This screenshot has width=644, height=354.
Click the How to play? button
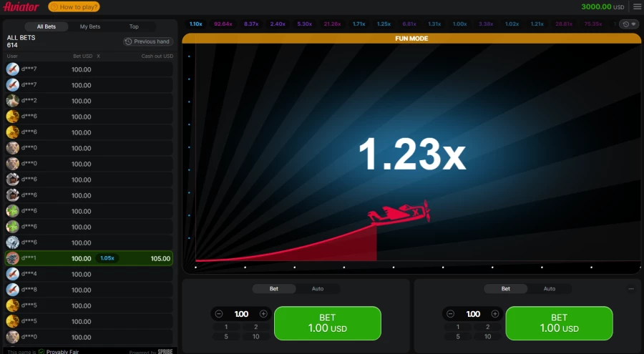[74, 6]
